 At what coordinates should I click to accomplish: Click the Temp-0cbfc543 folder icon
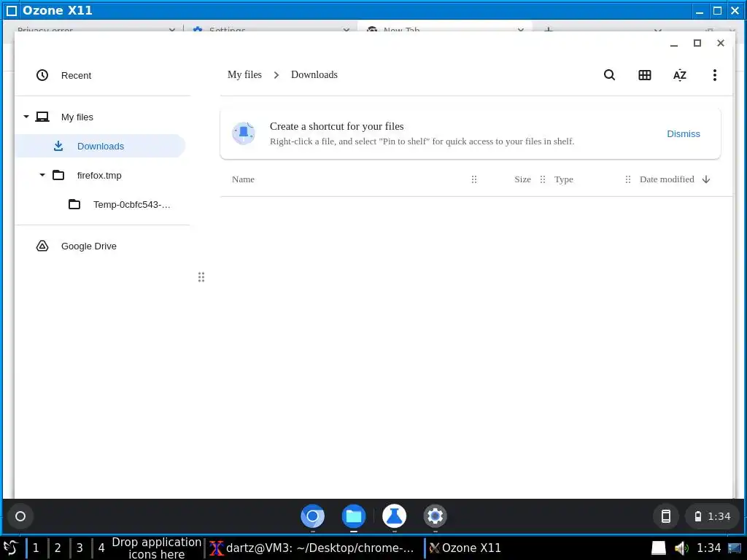point(74,204)
